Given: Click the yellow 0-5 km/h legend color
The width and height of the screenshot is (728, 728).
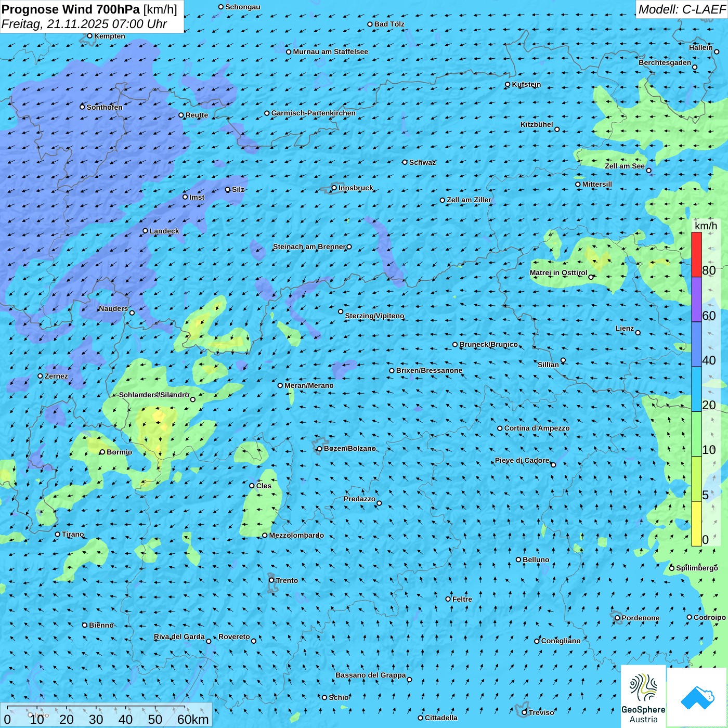Looking at the screenshot, I should [x=696, y=524].
